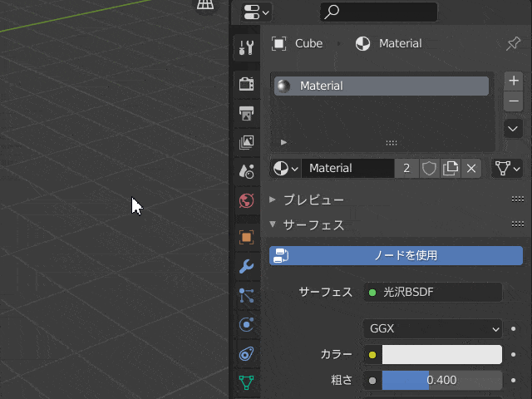This screenshot has height=399, width=532.
Task: Open the material slot specials chevron menu
Action: [514, 129]
